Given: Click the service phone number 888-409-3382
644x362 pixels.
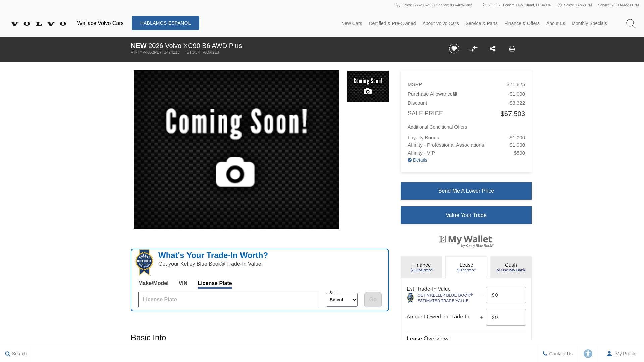Looking at the screenshot, I should (454, 5).
